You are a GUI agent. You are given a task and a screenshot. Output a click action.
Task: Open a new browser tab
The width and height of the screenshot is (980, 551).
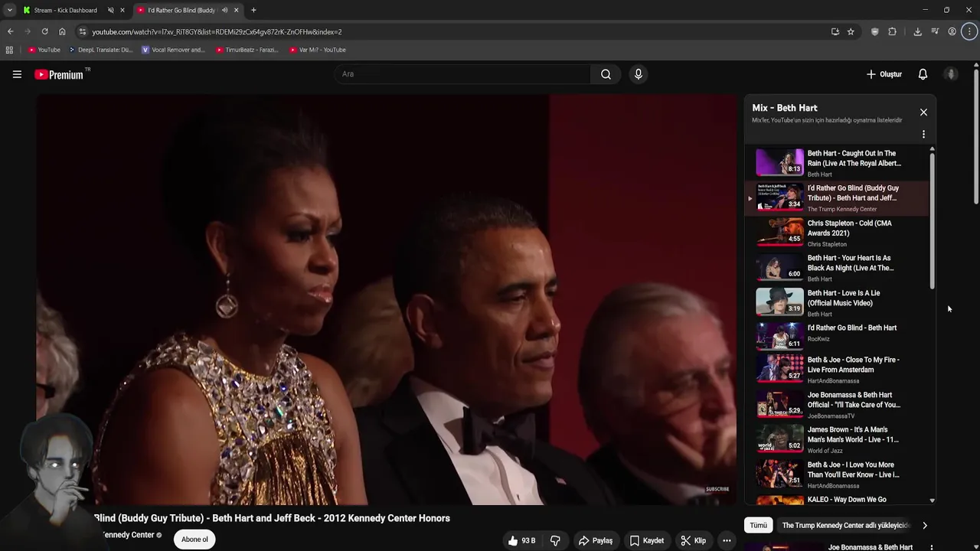253,10
